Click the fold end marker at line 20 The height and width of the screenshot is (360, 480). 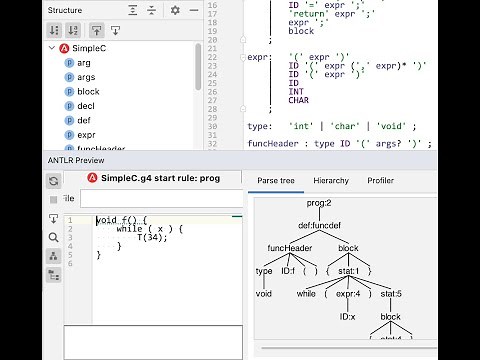(x=243, y=40)
